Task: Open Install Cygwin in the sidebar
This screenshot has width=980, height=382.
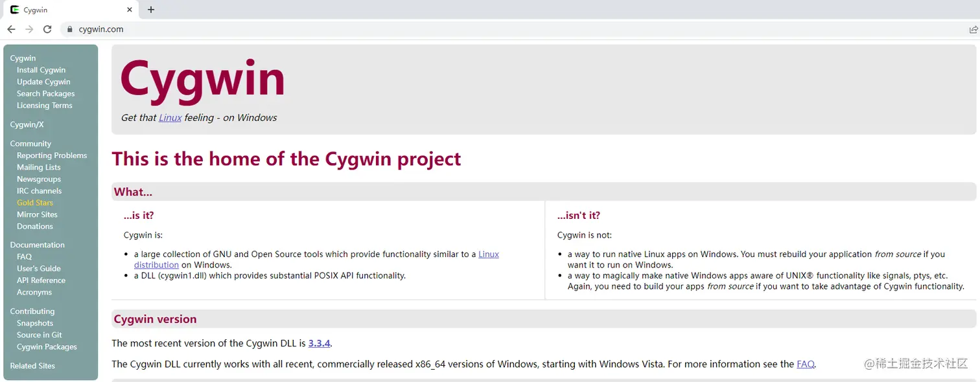Action: coord(41,70)
